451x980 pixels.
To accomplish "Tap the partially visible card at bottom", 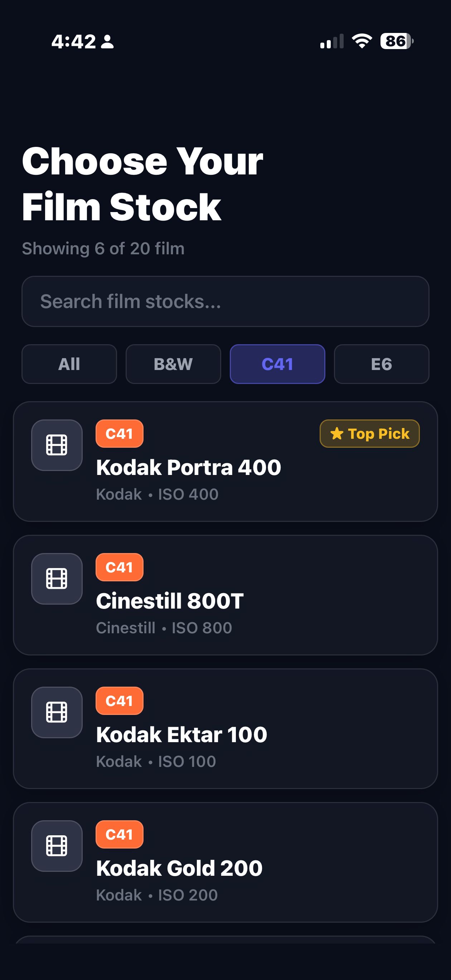I will coord(225,940).
